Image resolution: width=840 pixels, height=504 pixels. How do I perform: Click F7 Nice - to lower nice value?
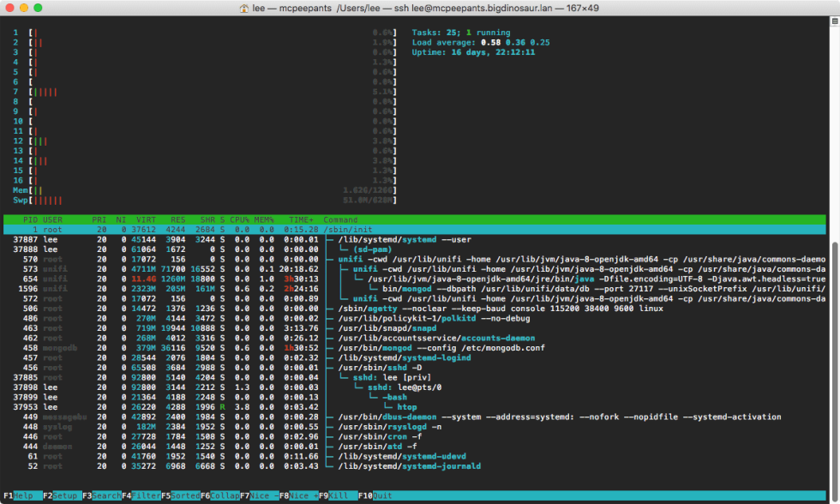coord(259,495)
